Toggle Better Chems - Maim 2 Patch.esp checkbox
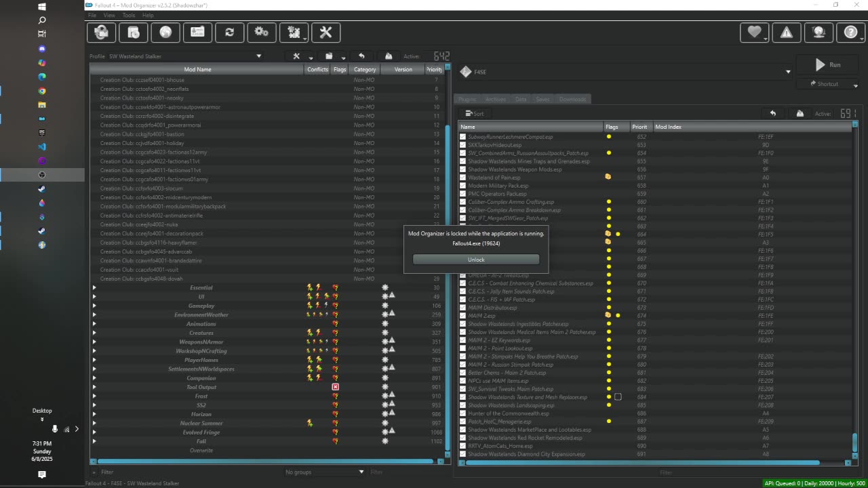868x488 pixels. pyautogui.click(x=463, y=373)
